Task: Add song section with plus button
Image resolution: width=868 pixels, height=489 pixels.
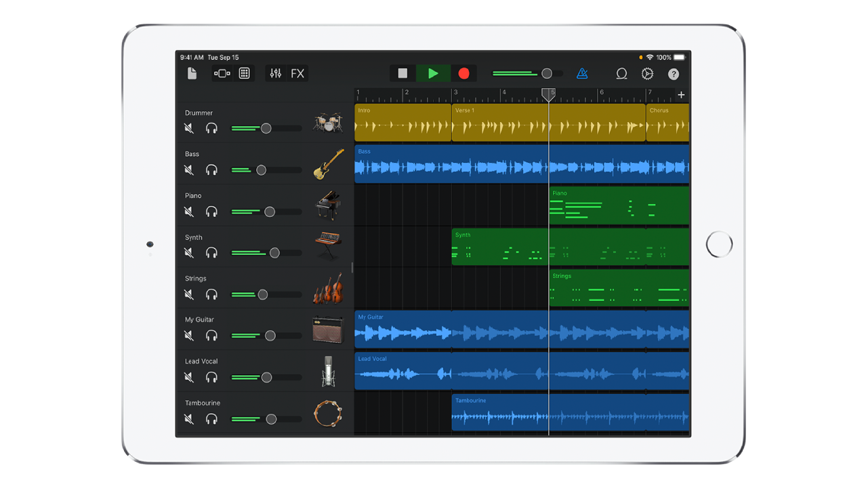Action: [681, 95]
